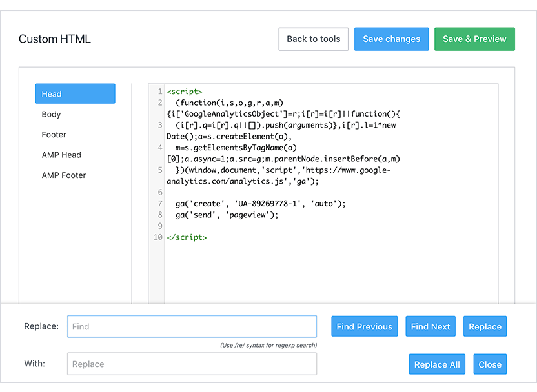Click Find Next to search forward
Viewport: 537px width, 392px height.
point(431,326)
